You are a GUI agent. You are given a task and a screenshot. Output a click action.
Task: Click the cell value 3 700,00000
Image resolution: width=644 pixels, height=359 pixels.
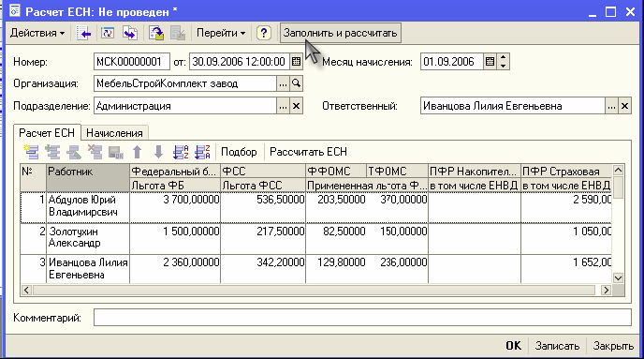pos(191,200)
